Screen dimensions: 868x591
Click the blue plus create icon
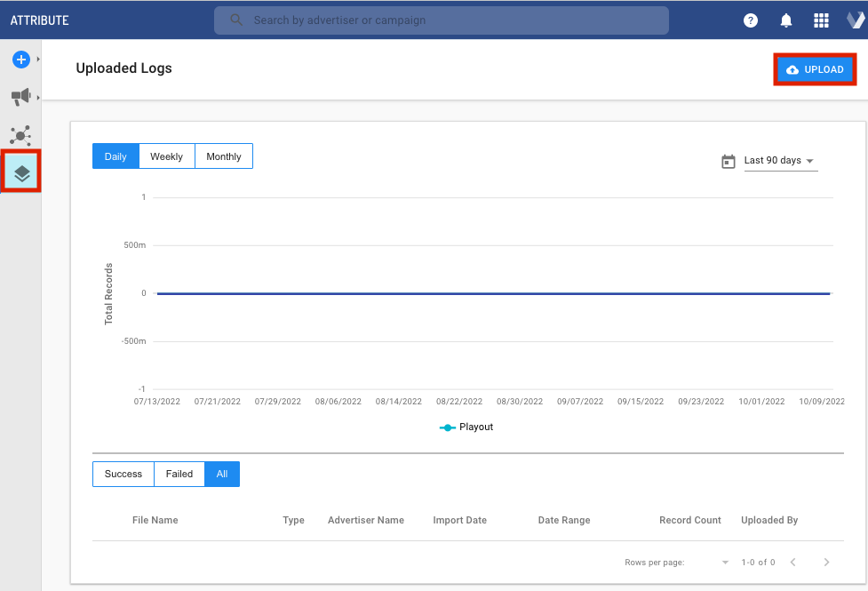(20, 60)
